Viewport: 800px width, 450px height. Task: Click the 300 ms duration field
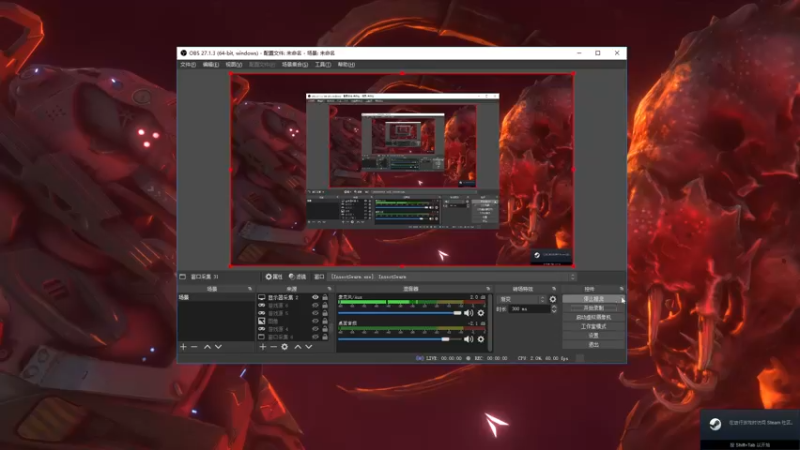coord(529,309)
